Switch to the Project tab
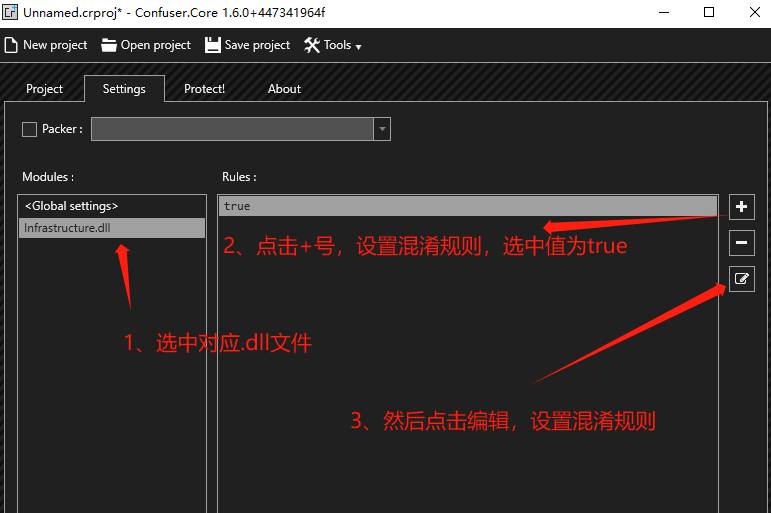Image resolution: width=771 pixels, height=513 pixels. pyautogui.click(x=45, y=89)
